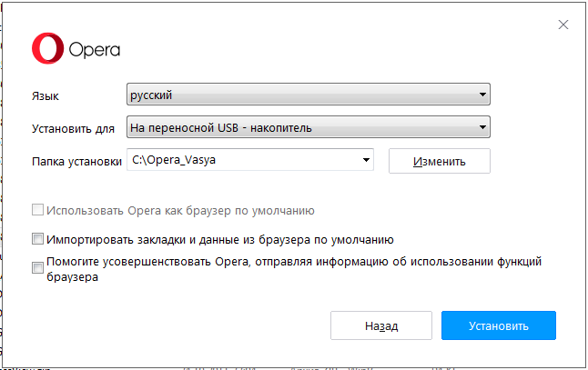Click the Изменить button
The height and width of the screenshot is (370, 588).
[x=439, y=161]
